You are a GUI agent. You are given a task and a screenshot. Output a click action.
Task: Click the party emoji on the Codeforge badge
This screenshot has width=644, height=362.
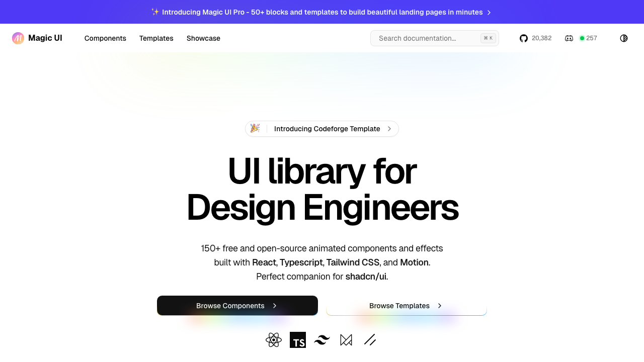(x=255, y=129)
